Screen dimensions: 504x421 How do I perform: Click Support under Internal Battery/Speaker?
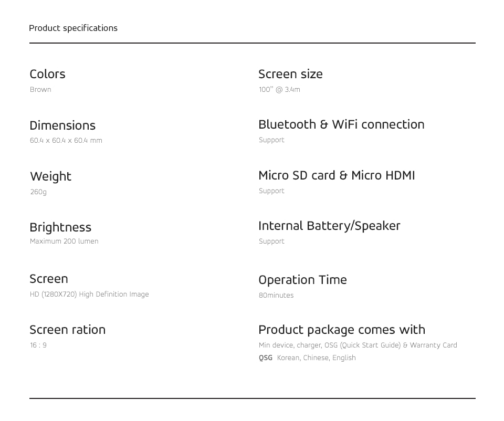(x=271, y=241)
